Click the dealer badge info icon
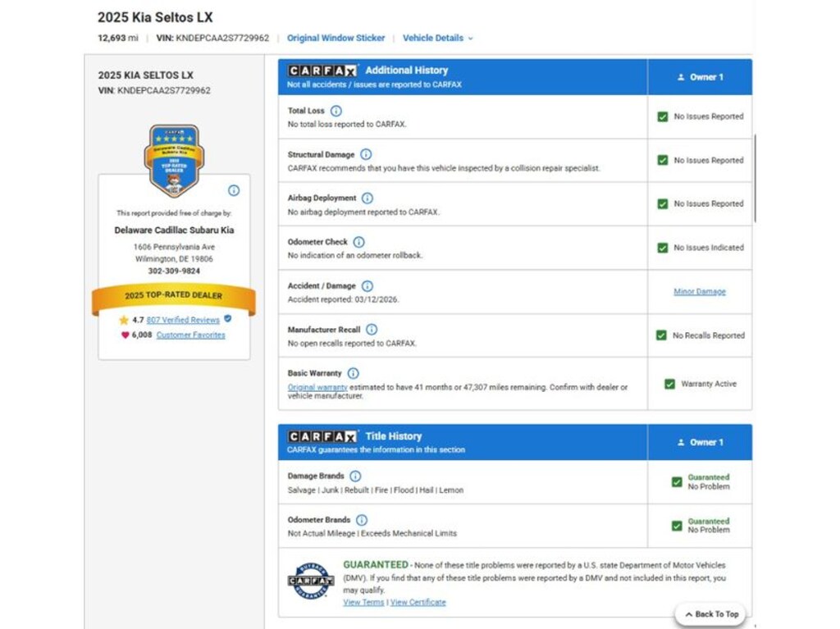Image resolution: width=840 pixels, height=629 pixels. tap(234, 190)
